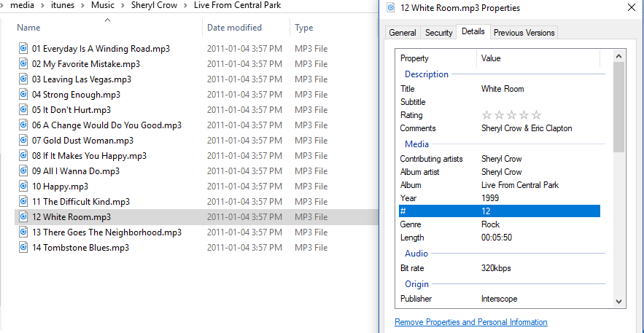Click Remove Properties and Personal Information link

pyautogui.click(x=470, y=322)
